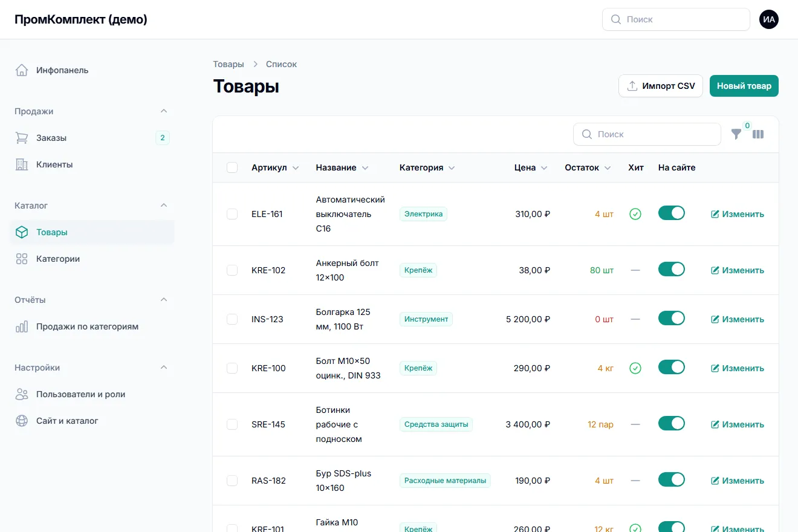Click the upload icon in Импорт CSV
This screenshot has width=798, height=532.
[632, 86]
